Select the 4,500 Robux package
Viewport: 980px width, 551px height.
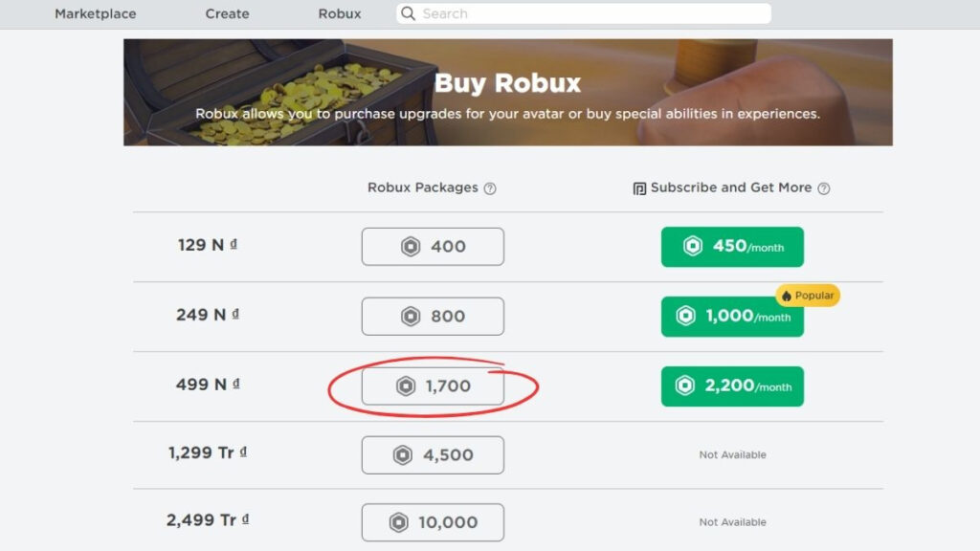click(x=433, y=454)
